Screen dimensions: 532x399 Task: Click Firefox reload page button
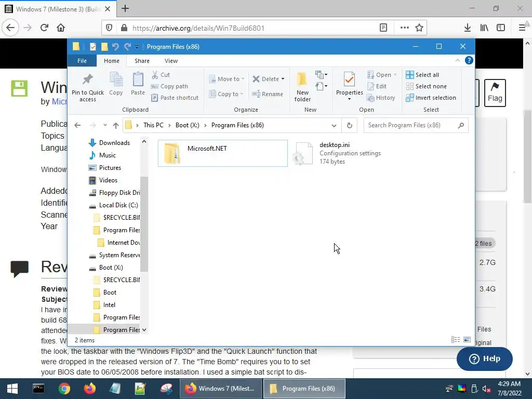[x=44, y=28]
